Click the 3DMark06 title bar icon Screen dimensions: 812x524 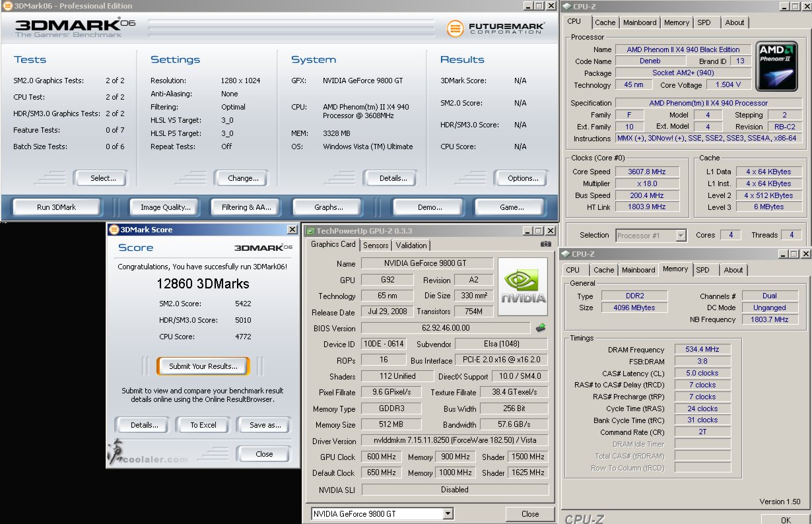(7, 5)
